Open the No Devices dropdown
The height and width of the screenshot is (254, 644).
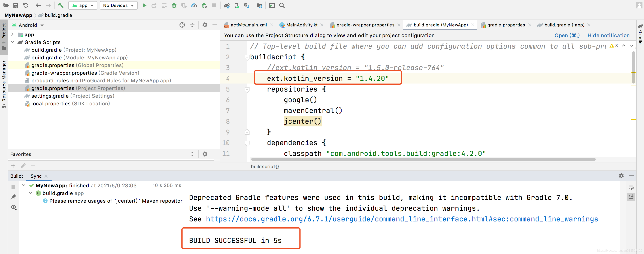pos(119,5)
